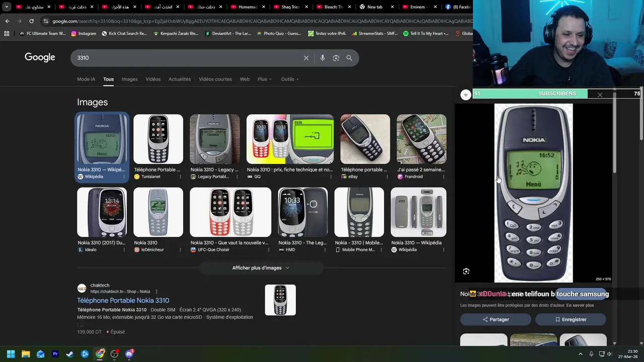
Task: Open the Legacy Portable image thumbnail
Action: pyautogui.click(x=214, y=139)
